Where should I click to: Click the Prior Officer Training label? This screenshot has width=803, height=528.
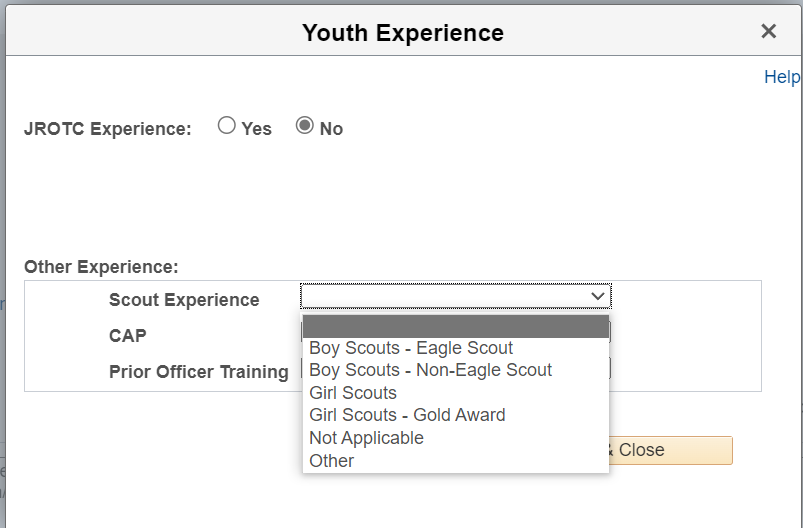tap(198, 372)
